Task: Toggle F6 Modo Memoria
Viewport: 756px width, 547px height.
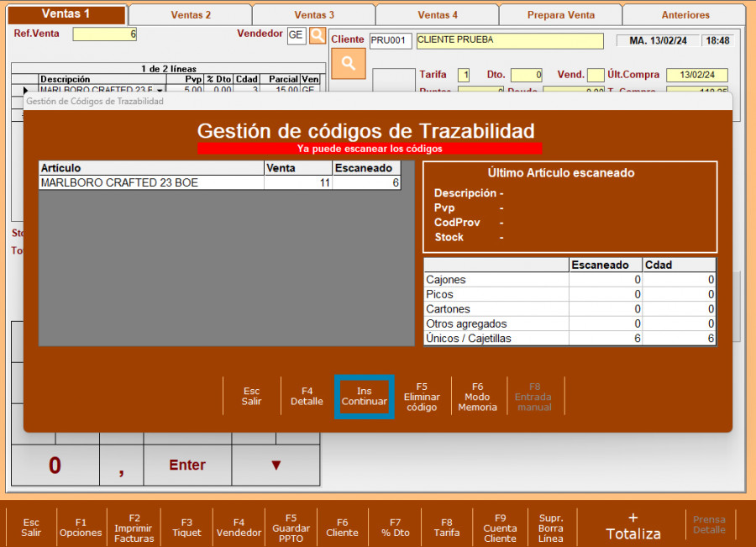Action: [477, 397]
